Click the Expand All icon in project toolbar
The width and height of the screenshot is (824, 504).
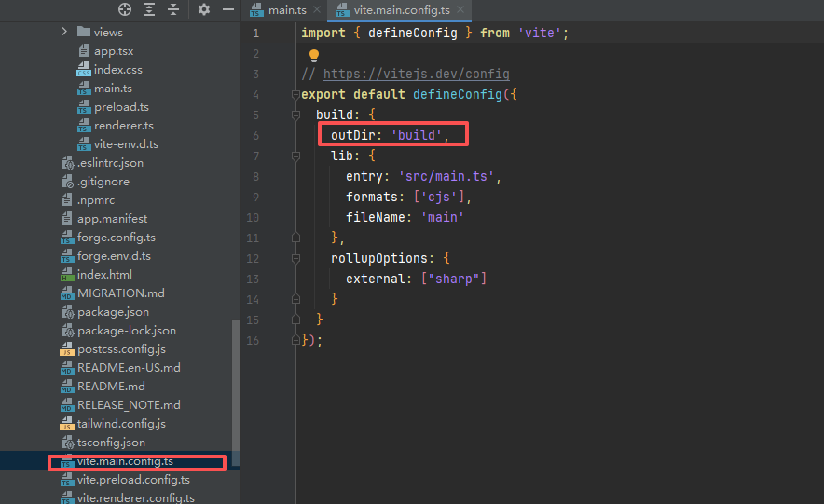(x=149, y=9)
